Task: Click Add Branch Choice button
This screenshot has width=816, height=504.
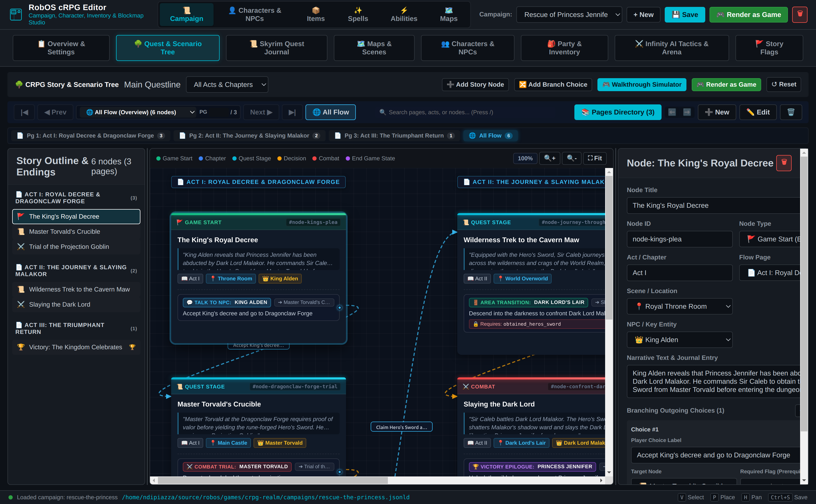Action: [x=553, y=85]
